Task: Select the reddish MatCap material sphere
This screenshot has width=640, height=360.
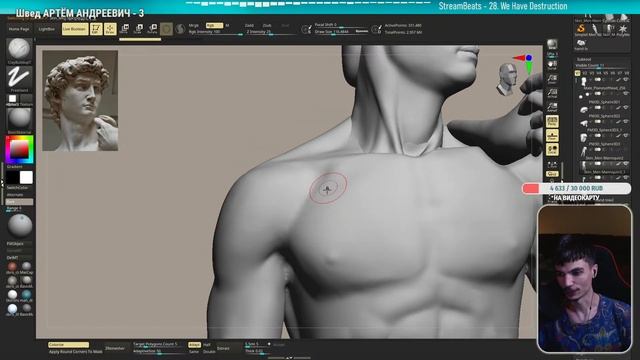Action: [12, 267]
